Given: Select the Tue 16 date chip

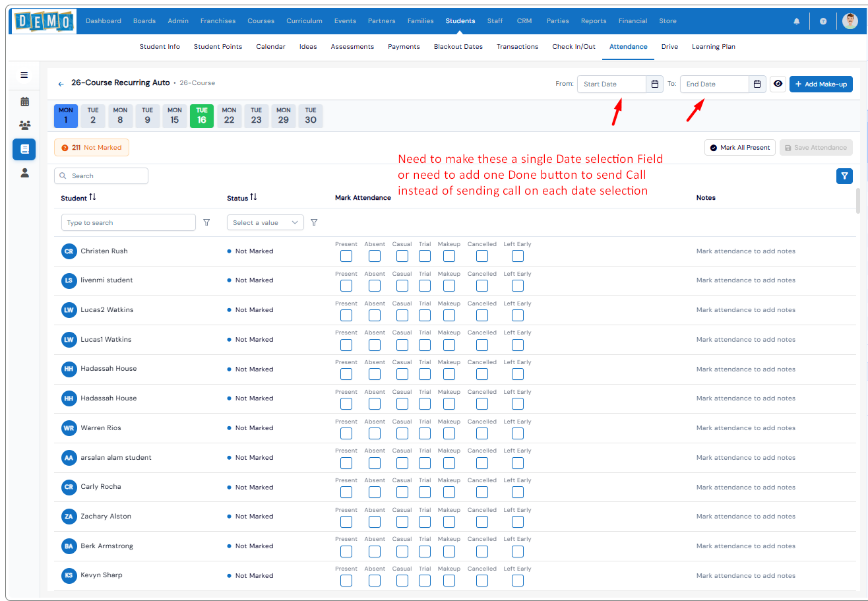Looking at the screenshot, I should coord(202,116).
